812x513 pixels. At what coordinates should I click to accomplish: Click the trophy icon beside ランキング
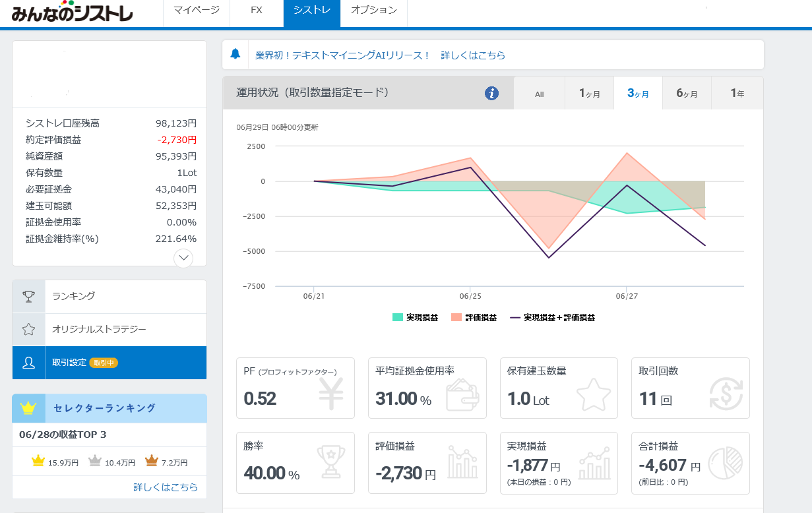pos(28,296)
